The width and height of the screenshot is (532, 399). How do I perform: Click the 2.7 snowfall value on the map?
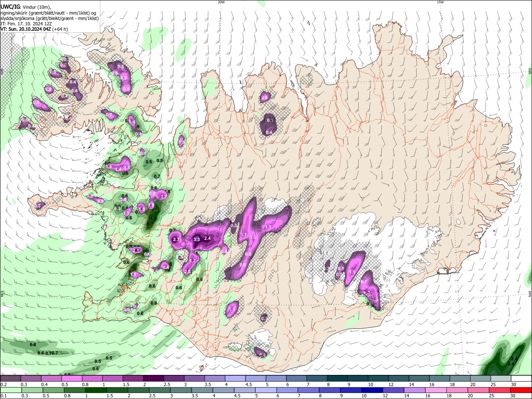(x=175, y=240)
